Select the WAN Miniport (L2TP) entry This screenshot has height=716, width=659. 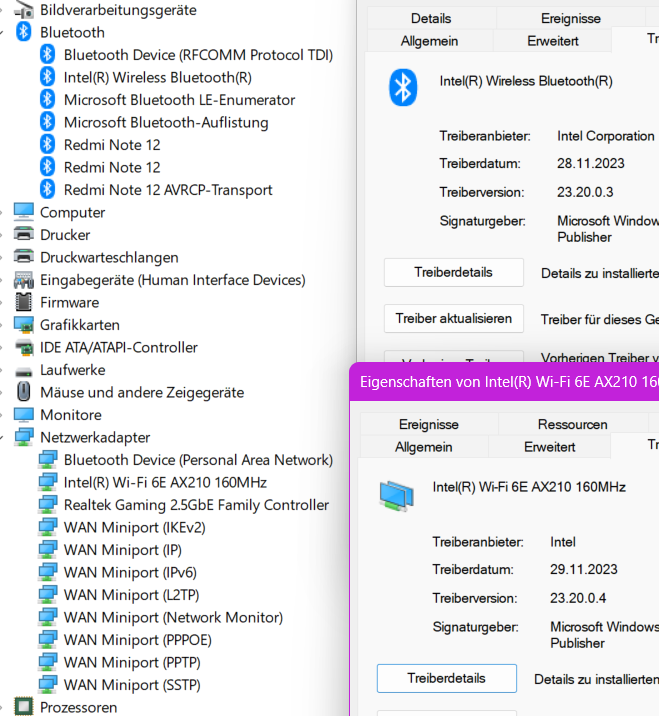(x=132, y=595)
